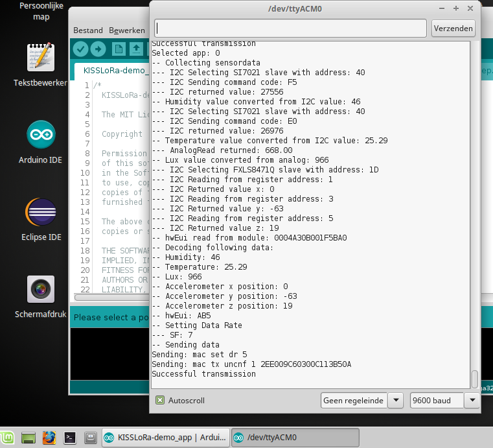Click the serial monitor text input field
This screenshot has height=448, width=493.
click(290, 29)
